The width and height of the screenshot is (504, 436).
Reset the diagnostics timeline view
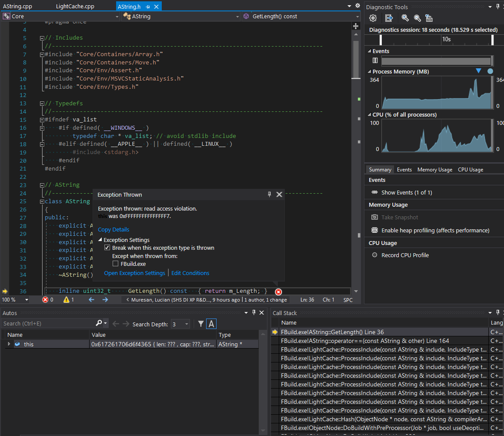(x=429, y=18)
